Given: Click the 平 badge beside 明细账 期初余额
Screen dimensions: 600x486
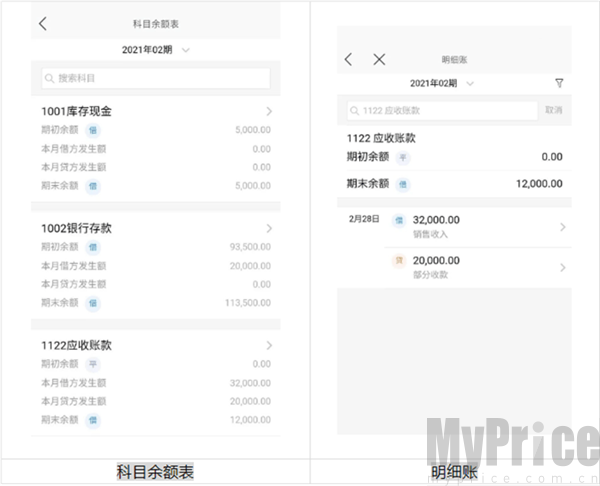Looking at the screenshot, I should pos(403,158).
